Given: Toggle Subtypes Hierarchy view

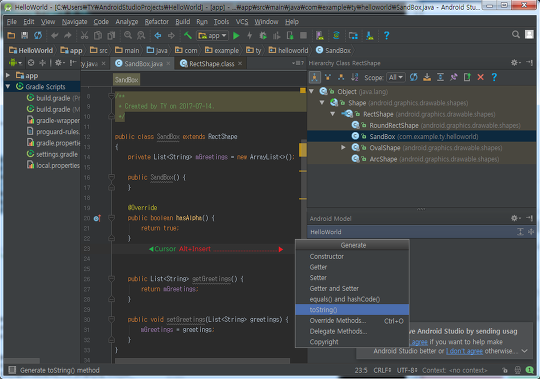Looking at the screenshot, I should click(x=341, y=77).
